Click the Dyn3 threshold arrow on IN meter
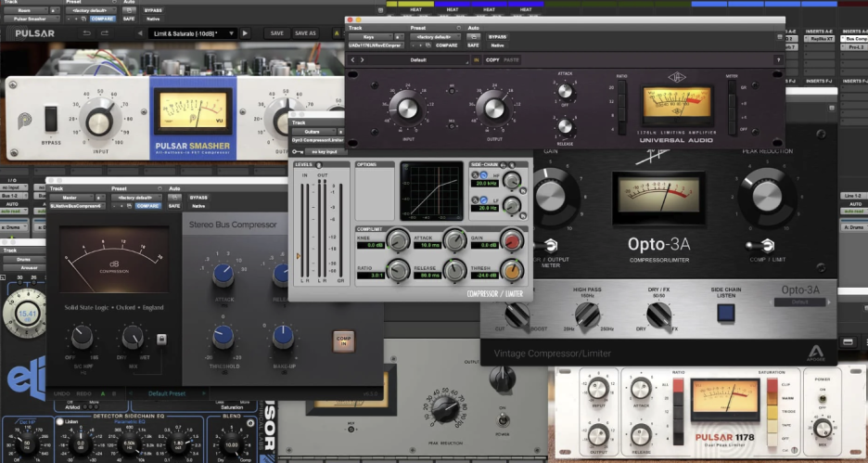868x463 pixels. [x=299, y=256]
